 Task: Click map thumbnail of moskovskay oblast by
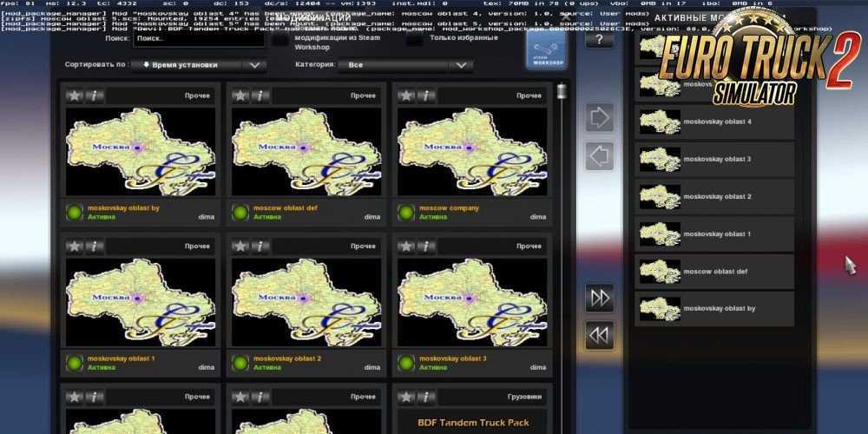141,152
